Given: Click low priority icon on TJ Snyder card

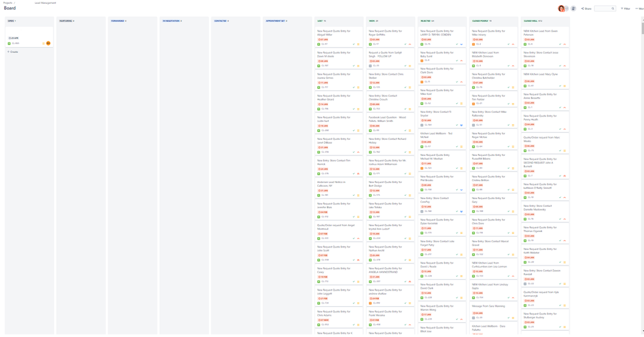Looking at the screenshot, I should (x=461, y=125).
